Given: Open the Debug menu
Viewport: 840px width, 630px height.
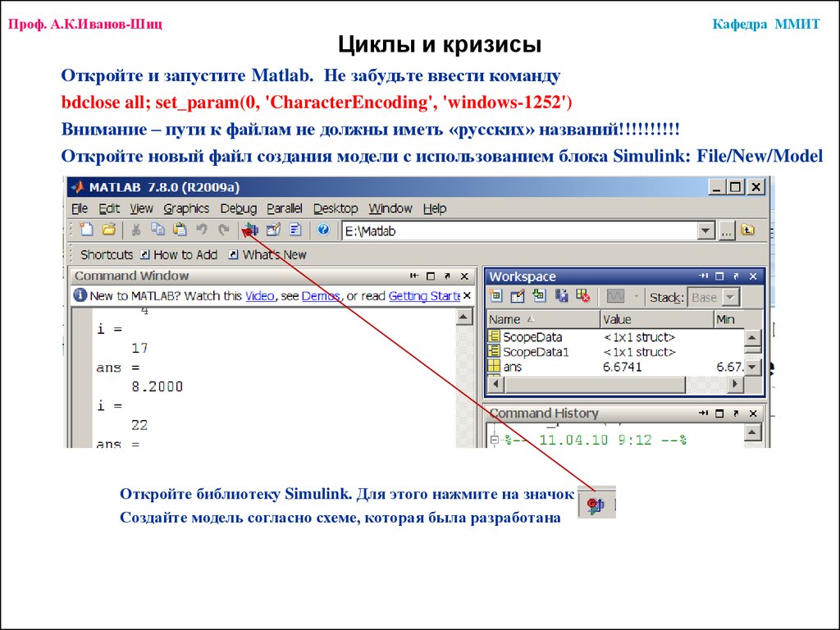Looking at the screenshot, I should click(x=239, y=208).
